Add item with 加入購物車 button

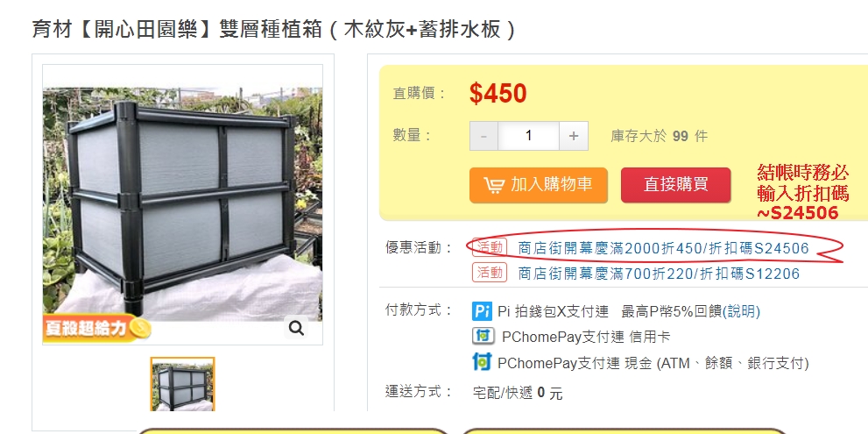pyautogui.click(x=539, y=185)
